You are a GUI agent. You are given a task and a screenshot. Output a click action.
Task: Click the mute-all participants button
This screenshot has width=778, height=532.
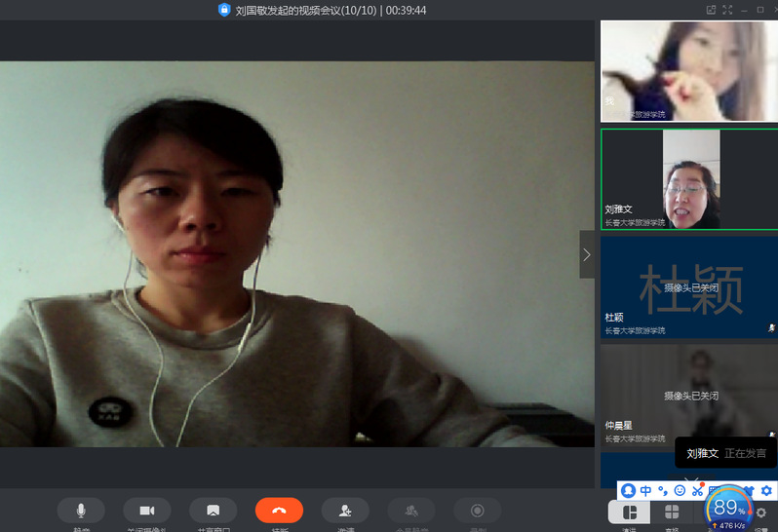coord(411,511)
